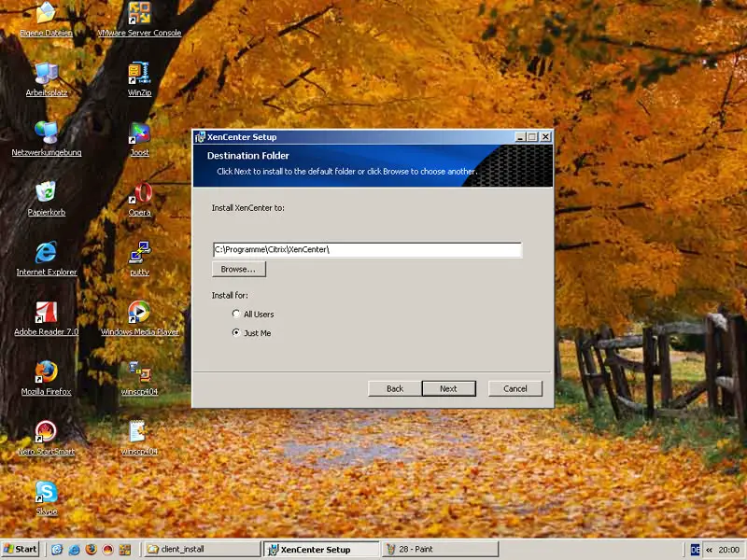The height and width of the screenshot is (560, 747).
Task: Click the Nero quick launch icon
Action: [108, 550]
